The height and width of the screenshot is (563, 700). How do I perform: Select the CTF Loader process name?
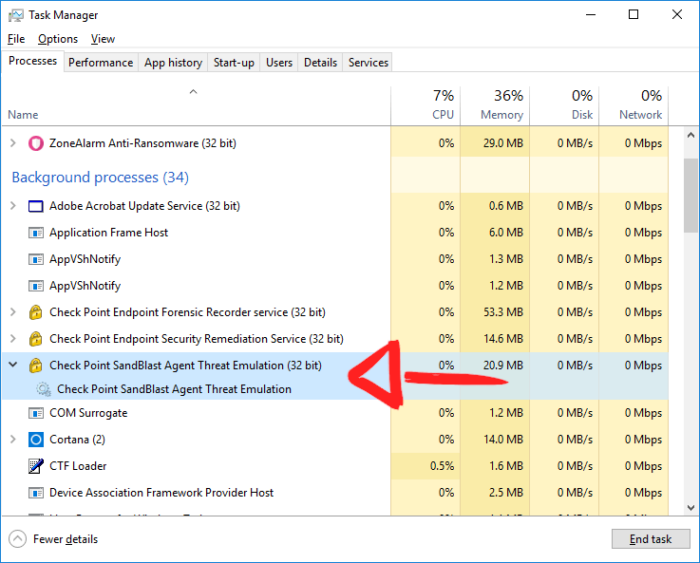(x=78, y=466)
